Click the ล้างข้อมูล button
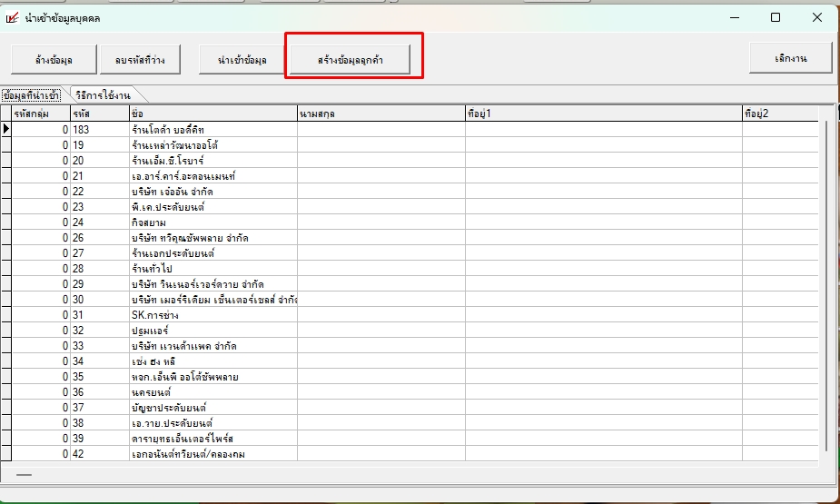This screenshot has height=504, width=840. point(54,60)
